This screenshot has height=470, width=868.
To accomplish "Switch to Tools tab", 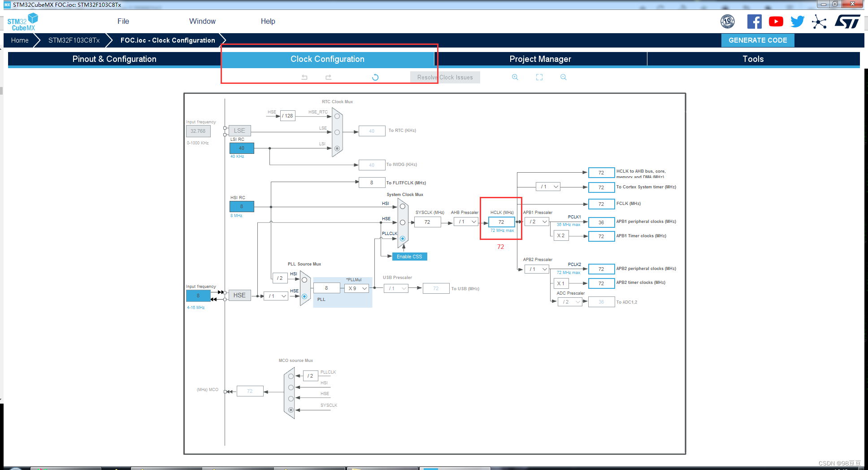I will click(753, 59).
